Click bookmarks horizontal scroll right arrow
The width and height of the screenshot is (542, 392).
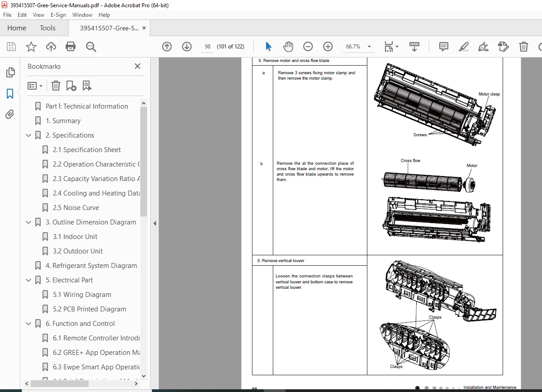point(136,384)
